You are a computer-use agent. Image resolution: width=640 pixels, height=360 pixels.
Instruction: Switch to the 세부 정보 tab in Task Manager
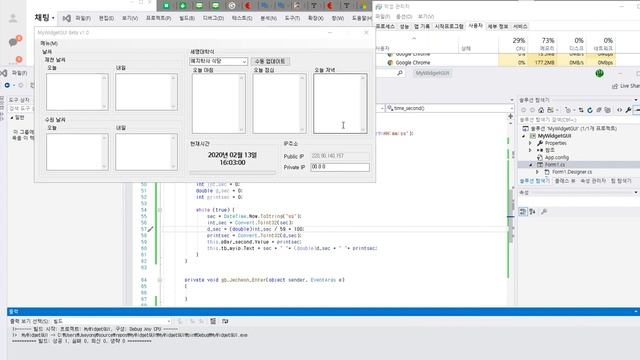click(x=498, y=26)
